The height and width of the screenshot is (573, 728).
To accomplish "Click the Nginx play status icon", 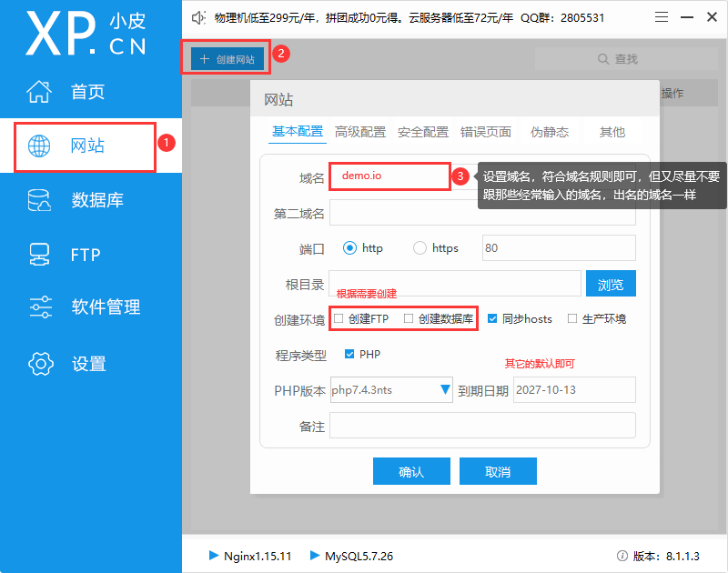I will click(x=214, y=555).
